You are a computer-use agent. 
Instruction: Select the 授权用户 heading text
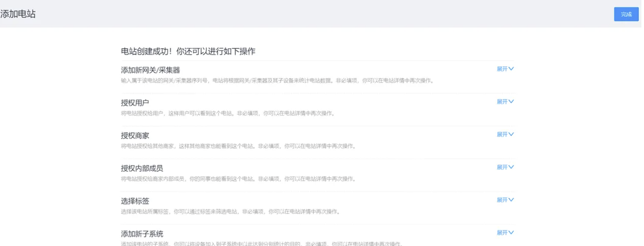135,103
